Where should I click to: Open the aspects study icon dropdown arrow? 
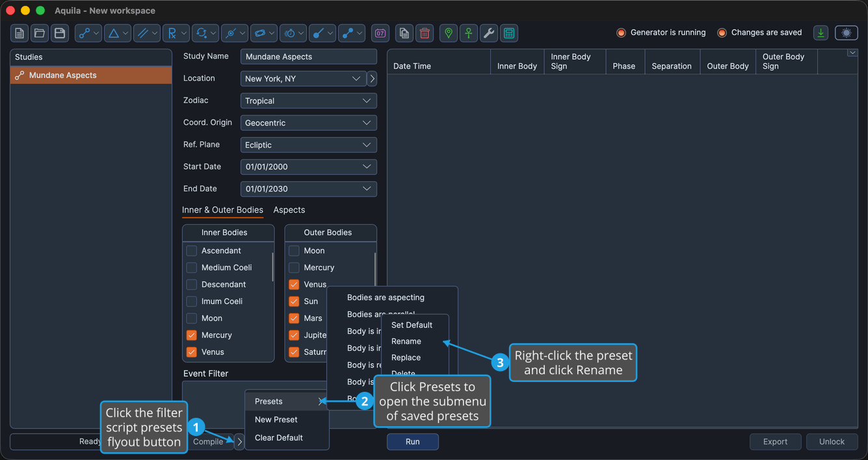pyautogui.click(x=96, y=33)
